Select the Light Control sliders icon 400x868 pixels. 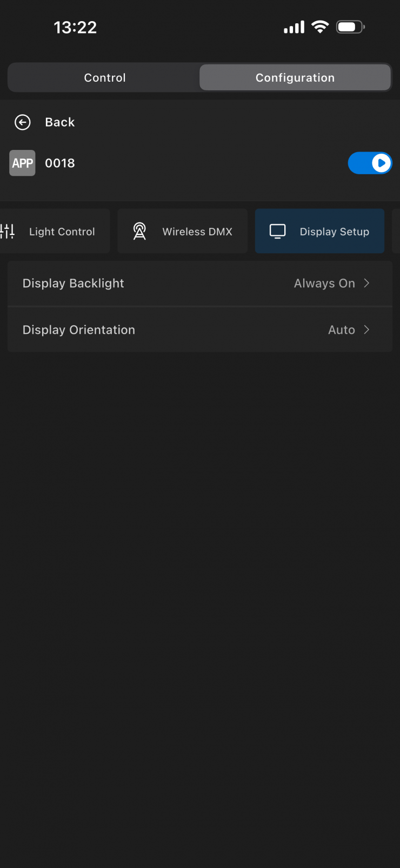click(8, 231)
